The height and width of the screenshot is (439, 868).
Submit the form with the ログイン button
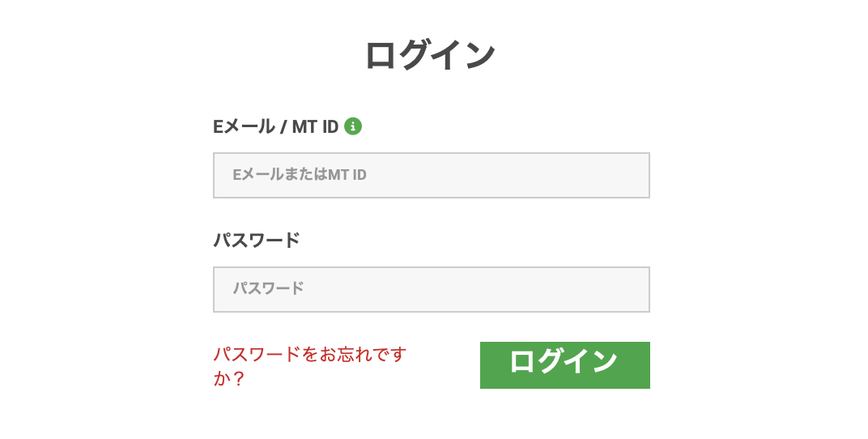(564, 364)
